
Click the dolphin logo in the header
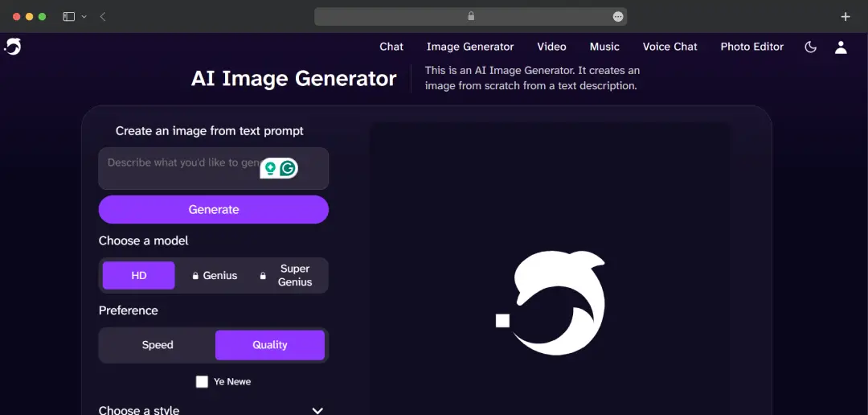13,47
